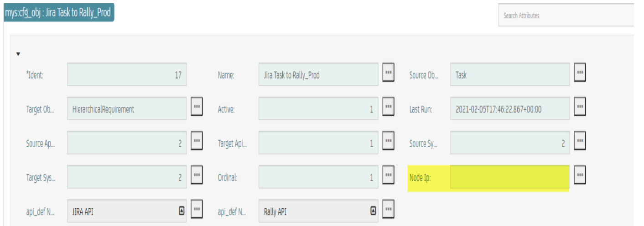Click the Name field text box

click(318, 75)
